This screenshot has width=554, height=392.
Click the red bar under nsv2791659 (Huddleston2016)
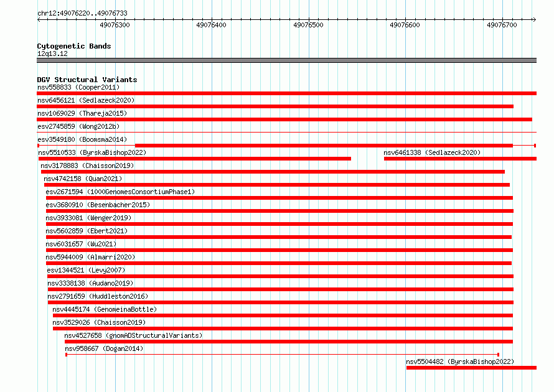281,302
